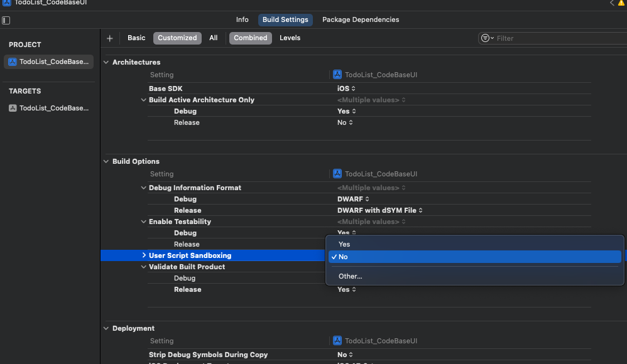Switch to Combined view
627x364 pixels.
(x=250, y=38)
